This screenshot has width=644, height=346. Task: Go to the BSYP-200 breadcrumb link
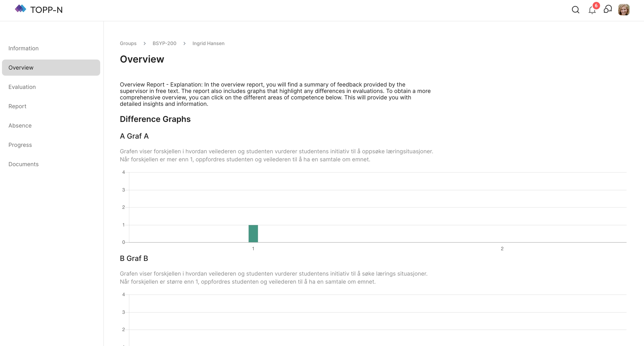(164, 43)
